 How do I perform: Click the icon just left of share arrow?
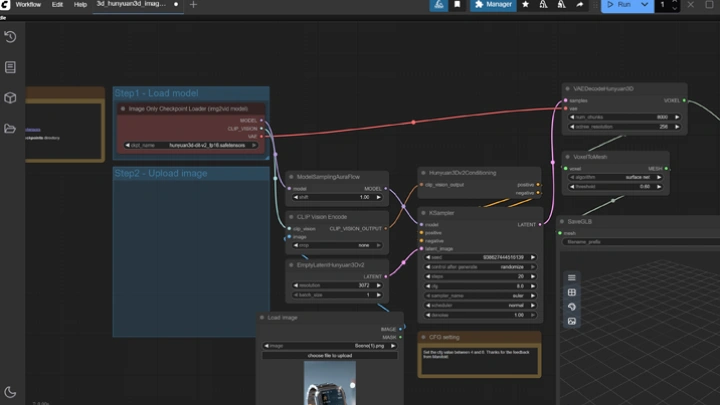pos(562,5)
